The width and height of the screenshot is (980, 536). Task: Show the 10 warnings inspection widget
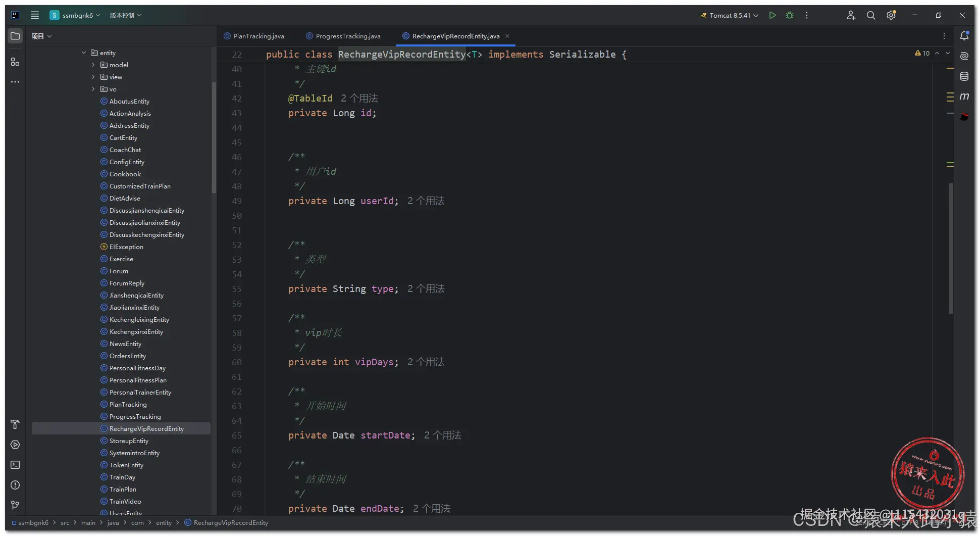coord(922,53)
